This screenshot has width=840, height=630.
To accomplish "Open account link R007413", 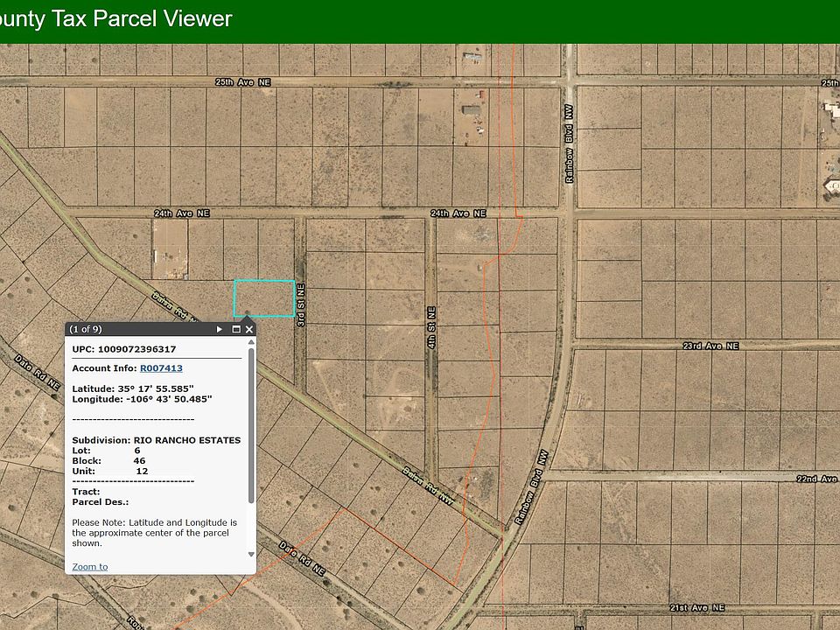I will click(x=161, y=368).
